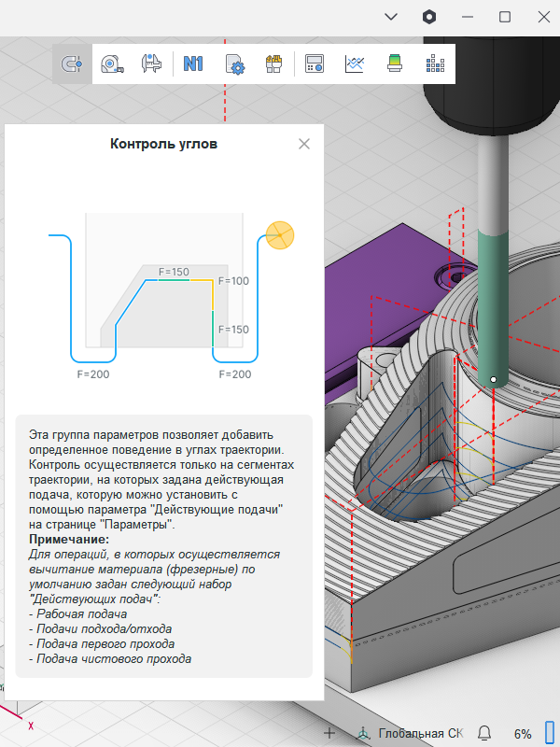560x747 pixels.
Task: Click the N1 numbering icon
Action: click(193, 63)
